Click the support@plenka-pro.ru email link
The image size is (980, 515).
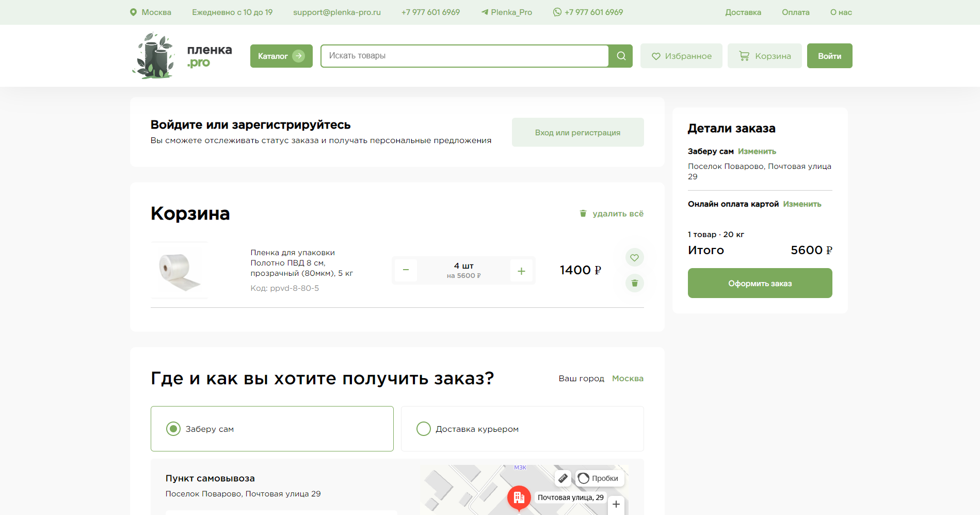click(337, 12)
